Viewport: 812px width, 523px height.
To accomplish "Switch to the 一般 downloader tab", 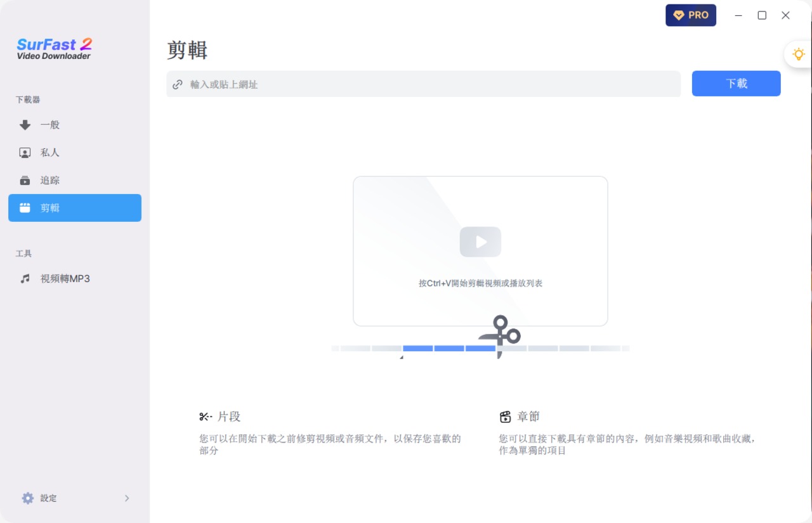I will 50,125.
